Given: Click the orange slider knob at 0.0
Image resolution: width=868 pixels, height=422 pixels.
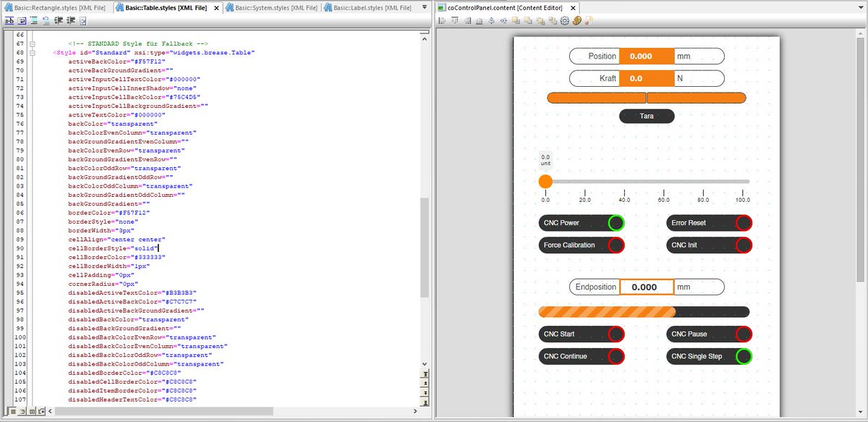Looking at the screenshot, I should [x=545, y=182].
